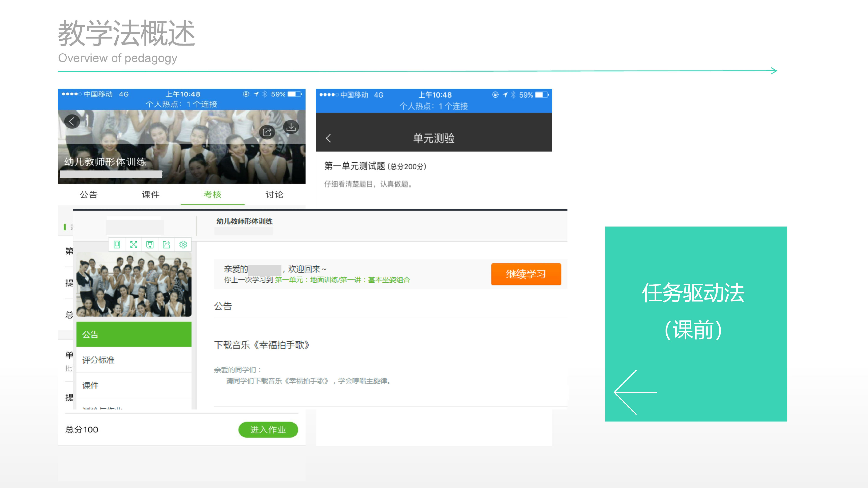Tap the back arrow on course banner
Screen dimensions: 868x488
(x=72, y=122)
